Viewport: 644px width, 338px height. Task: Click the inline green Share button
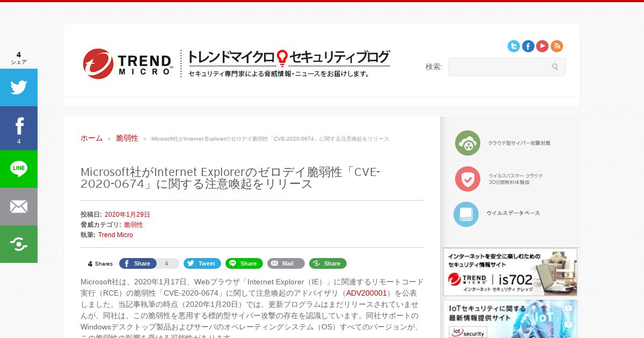pos(328,263)
